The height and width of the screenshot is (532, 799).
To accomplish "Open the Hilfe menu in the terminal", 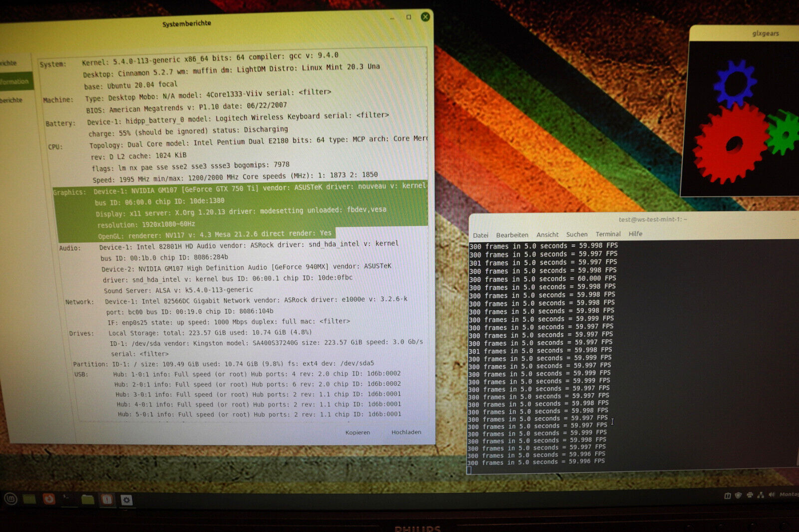I will 635,234.
